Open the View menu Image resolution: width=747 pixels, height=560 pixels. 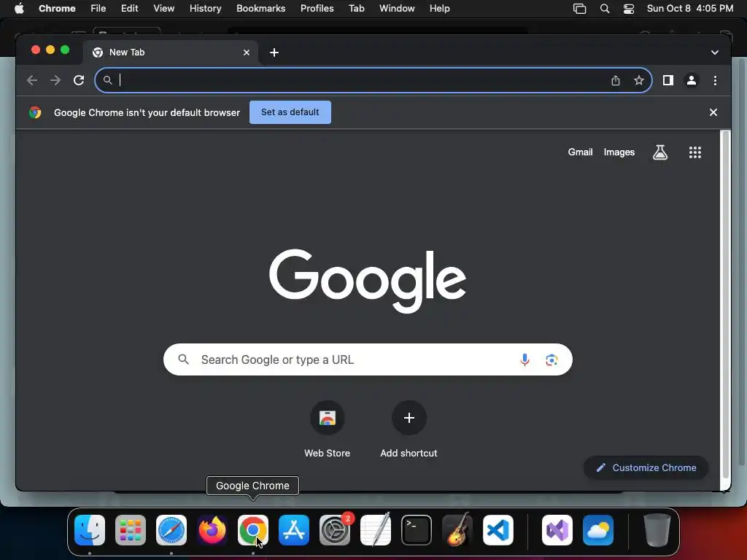[163, 9]
